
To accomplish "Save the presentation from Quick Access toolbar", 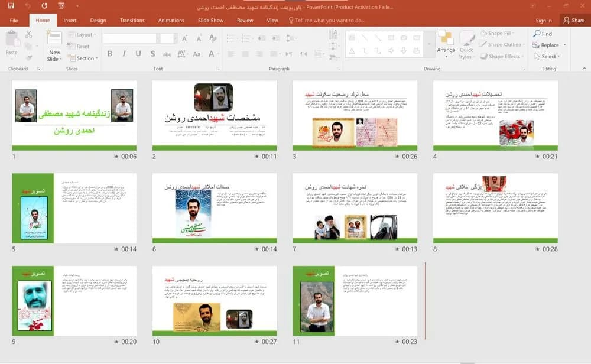I will [x=11, y=6].
